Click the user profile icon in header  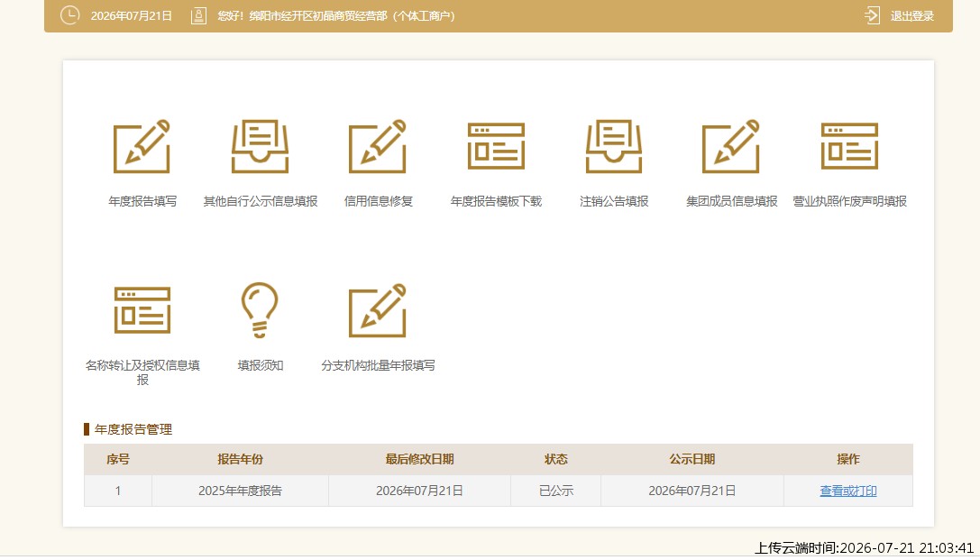point(198,15)
